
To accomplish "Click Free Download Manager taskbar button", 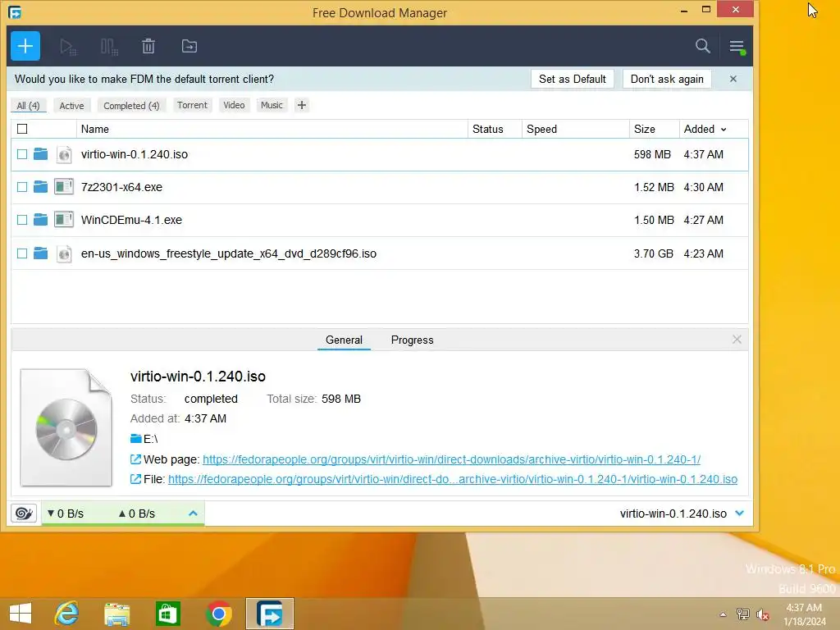I will coord(269,614).
